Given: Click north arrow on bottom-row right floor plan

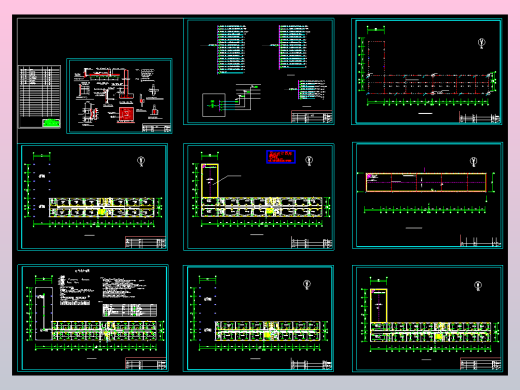Looking at the screenshot, I should [478, 286].
